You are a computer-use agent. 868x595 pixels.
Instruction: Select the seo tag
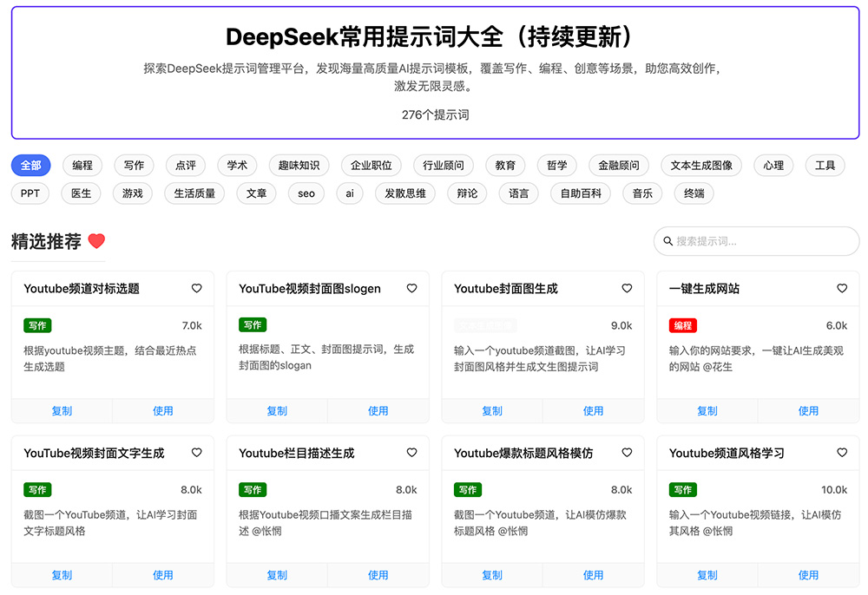306,193
